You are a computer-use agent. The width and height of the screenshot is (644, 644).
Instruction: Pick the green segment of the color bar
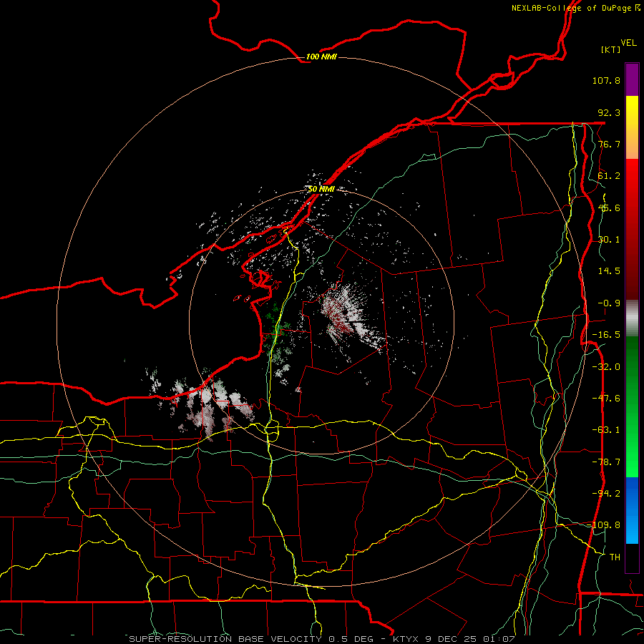click(x=632, y=406)
